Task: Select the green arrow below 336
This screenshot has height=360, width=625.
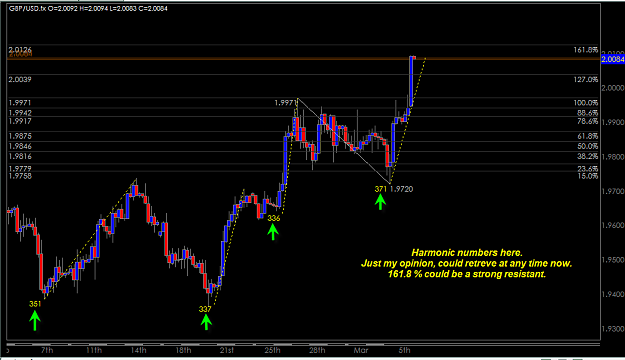Action: click(273, 232)
